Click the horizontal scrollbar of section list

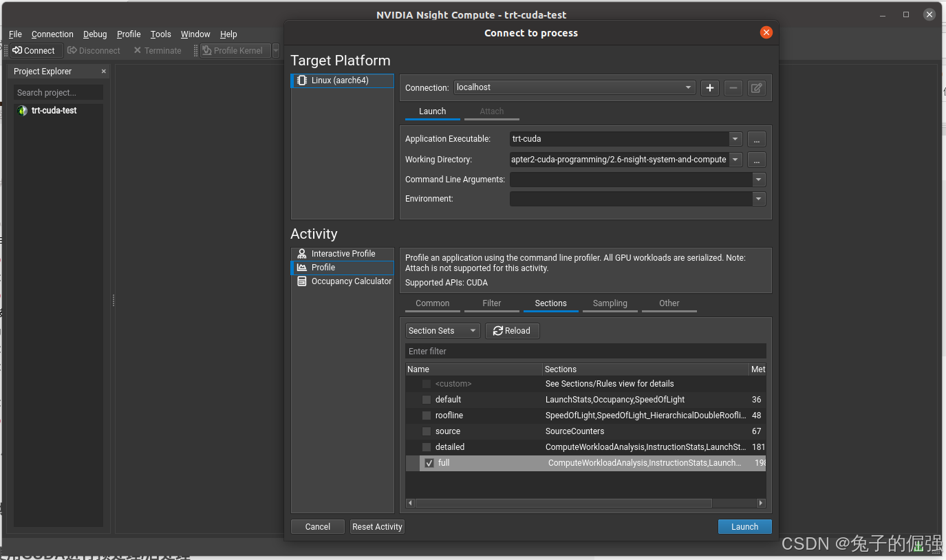click(563, 504)
